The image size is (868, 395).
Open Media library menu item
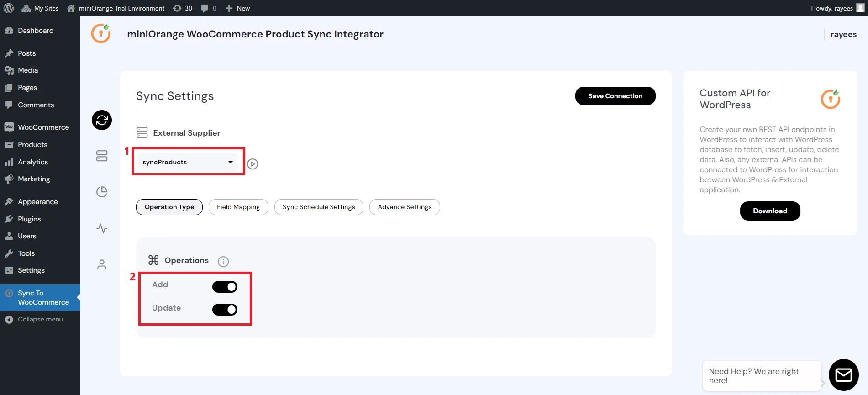pos(40,70)
